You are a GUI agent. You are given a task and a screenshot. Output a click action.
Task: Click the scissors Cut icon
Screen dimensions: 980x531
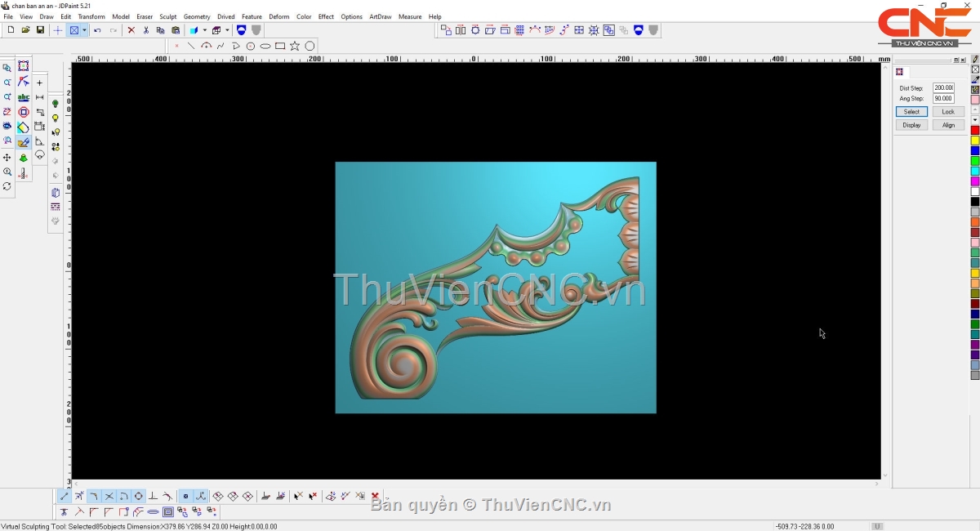tap(146, 30)
